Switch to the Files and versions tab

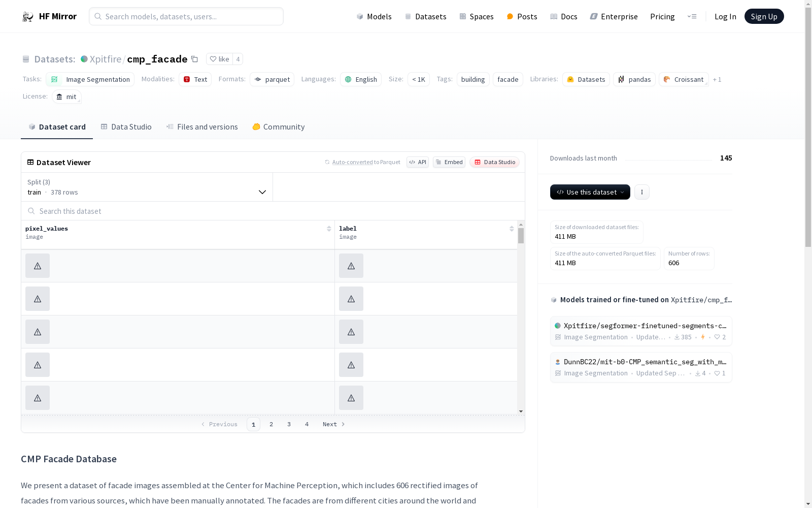202,127
